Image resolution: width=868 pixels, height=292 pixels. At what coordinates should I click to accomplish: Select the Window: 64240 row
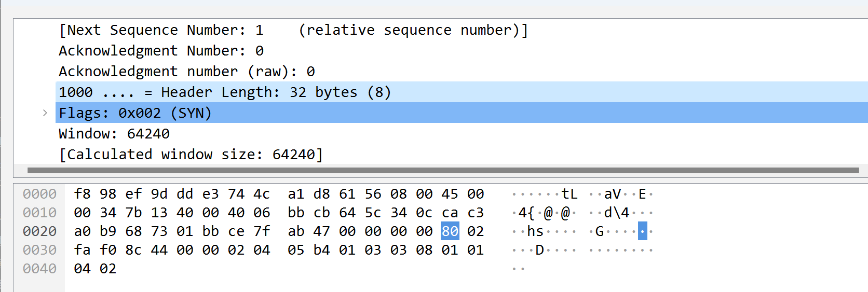[462, 133]
